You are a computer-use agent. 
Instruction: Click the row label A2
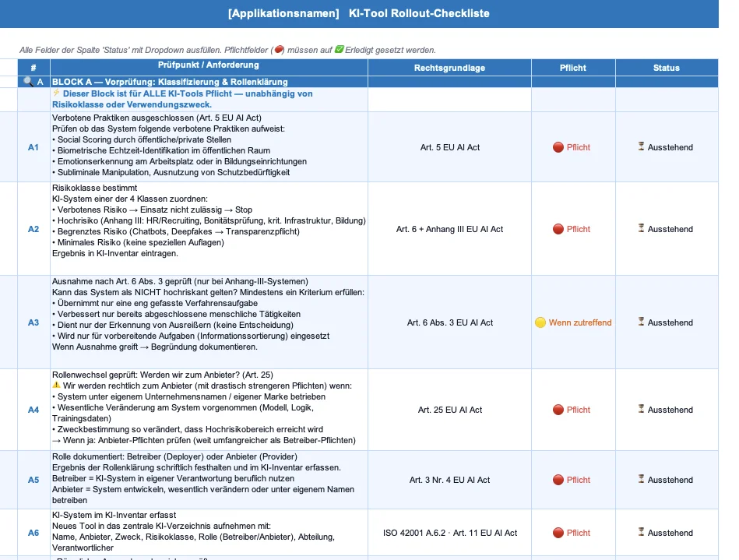33,229
